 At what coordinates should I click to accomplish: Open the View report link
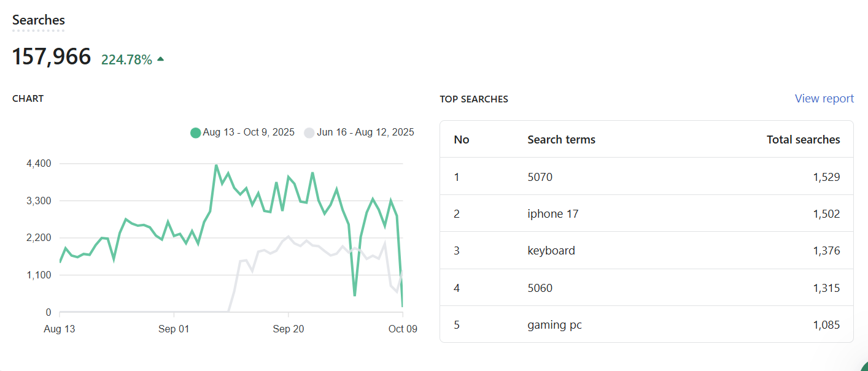coord(824,99)
